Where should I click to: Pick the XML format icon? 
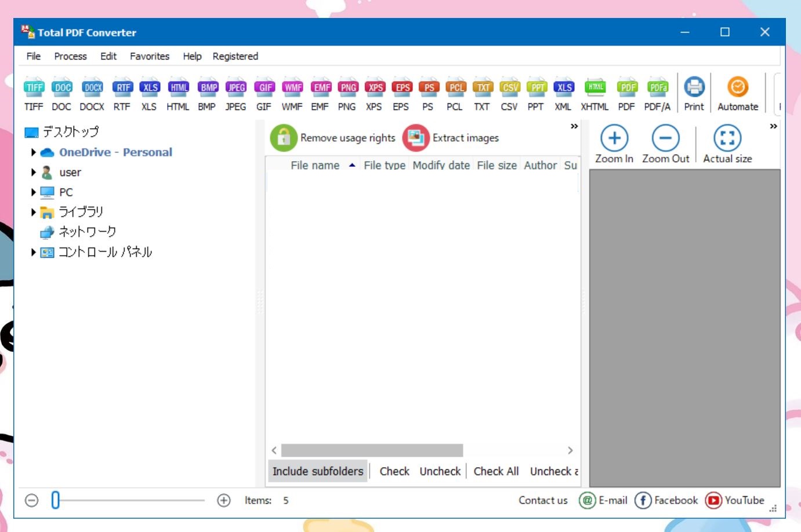coord(563,94)
